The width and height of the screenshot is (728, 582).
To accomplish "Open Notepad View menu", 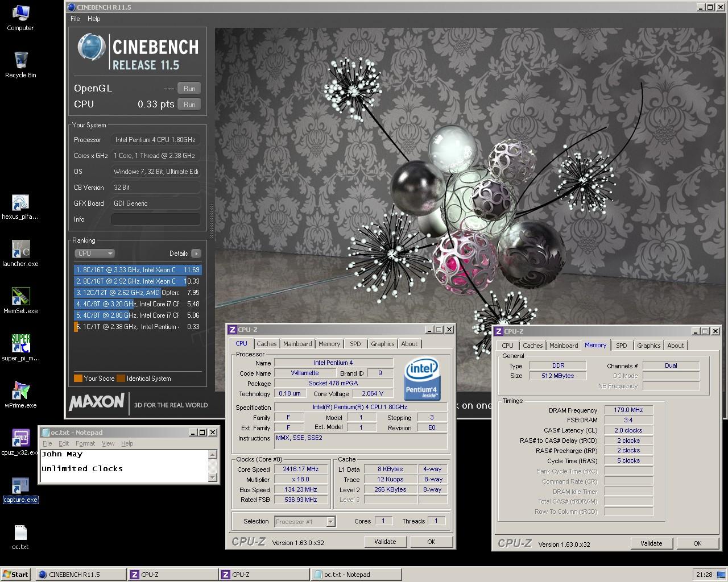I will click(108, 443).
